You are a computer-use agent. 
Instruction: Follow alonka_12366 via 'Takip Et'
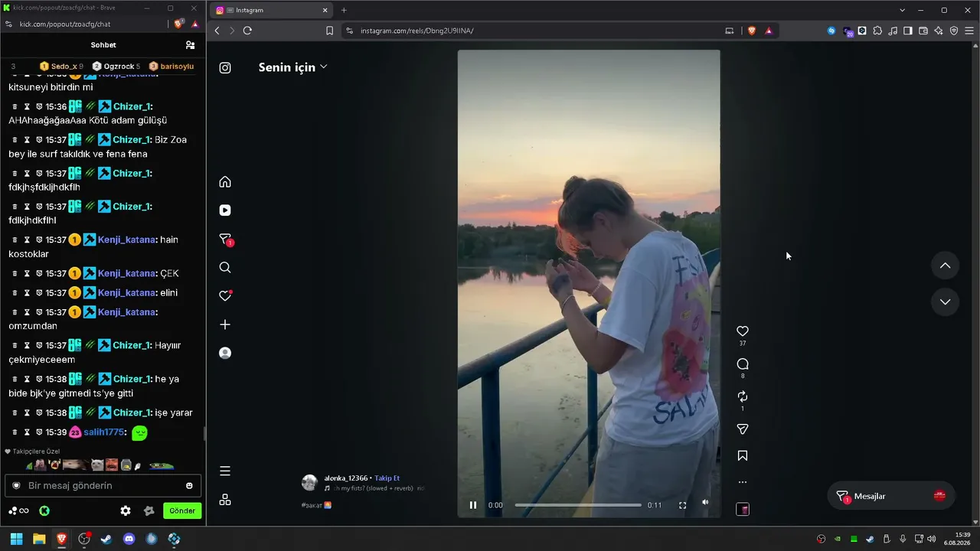pyautogui.click(x=387, y=478)
